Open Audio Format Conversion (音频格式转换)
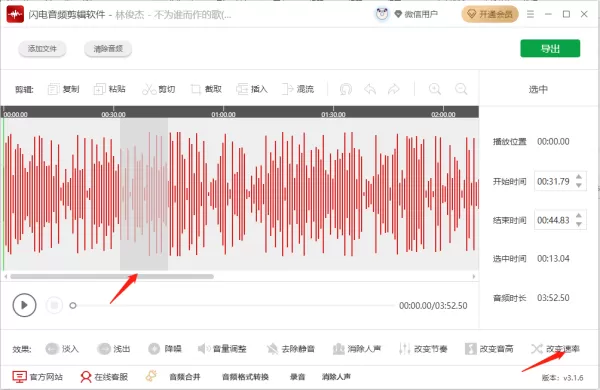The width and height of the screenshot is (600, 390). (x=245, y=377)
